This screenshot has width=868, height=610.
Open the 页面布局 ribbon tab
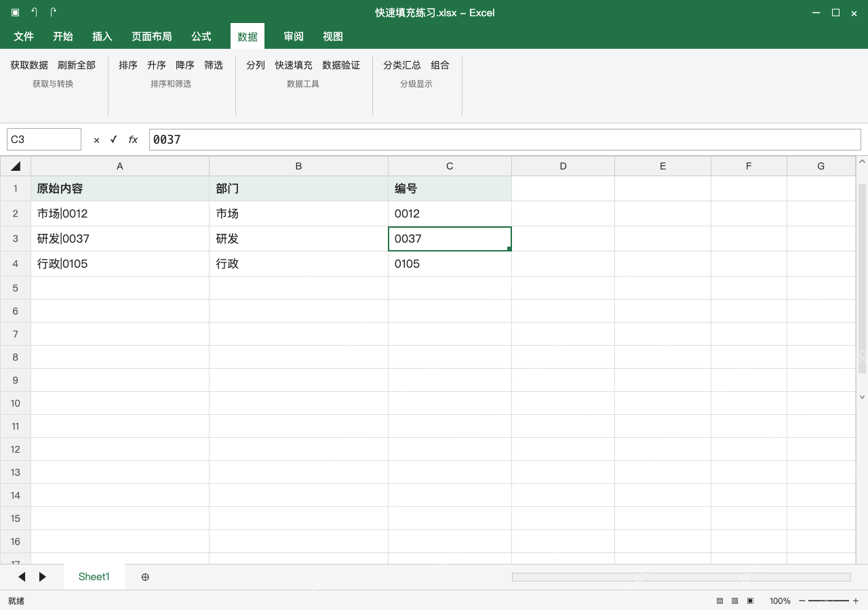coord(152,37)
